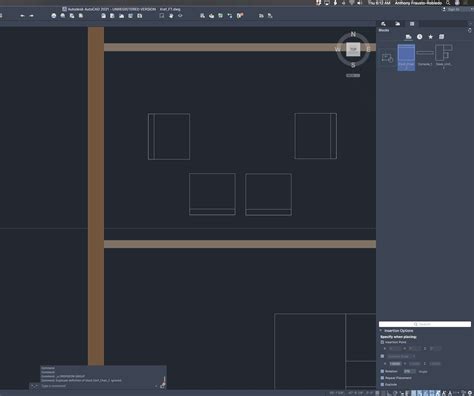Click the Rotation angle input field
The width and height of the screenshot is (474, 396).
click(x=409, y=371)
